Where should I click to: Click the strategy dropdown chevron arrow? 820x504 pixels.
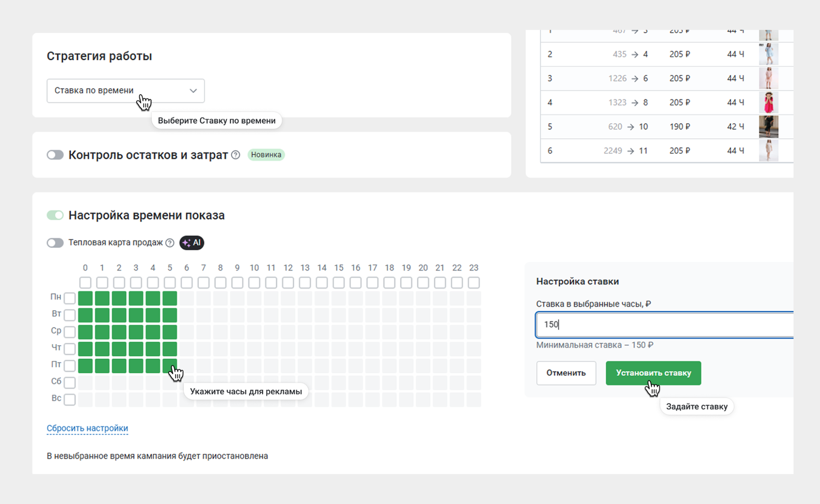coord(193,91)
